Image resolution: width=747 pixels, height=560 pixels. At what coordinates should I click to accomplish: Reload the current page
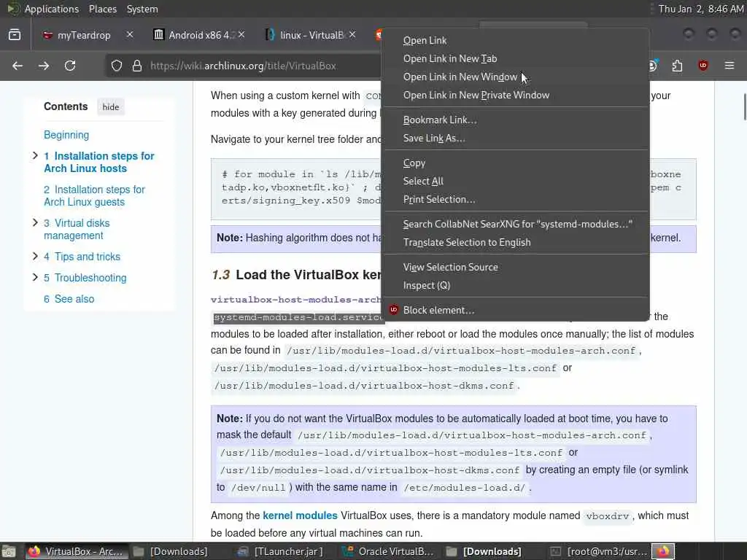tap(70, 66)
